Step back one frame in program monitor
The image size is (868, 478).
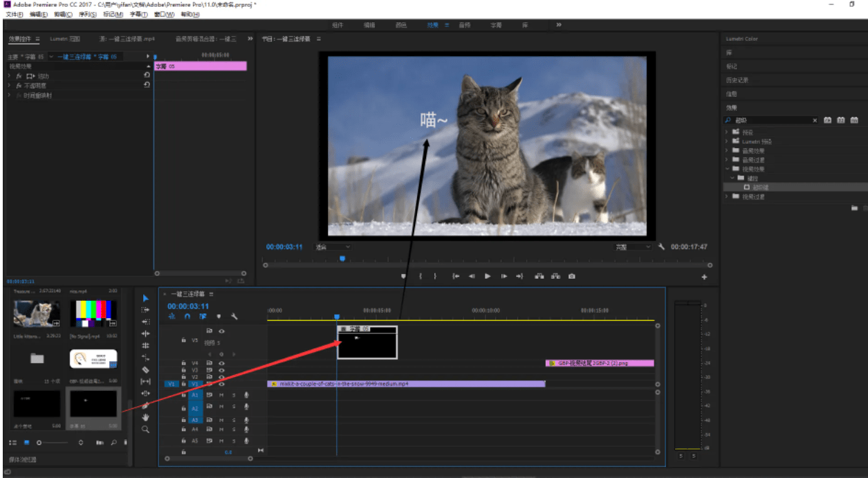tap(472, 276)
